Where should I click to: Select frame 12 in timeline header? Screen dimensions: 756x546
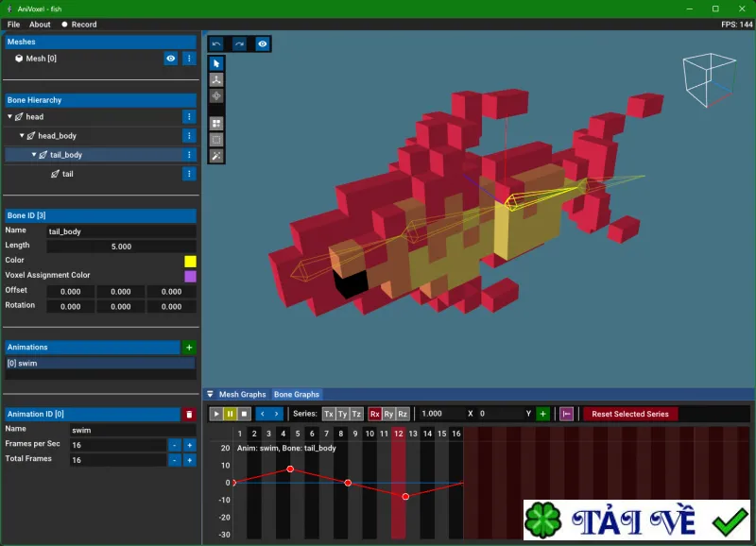pyautogui.click(x=398, y=434)
